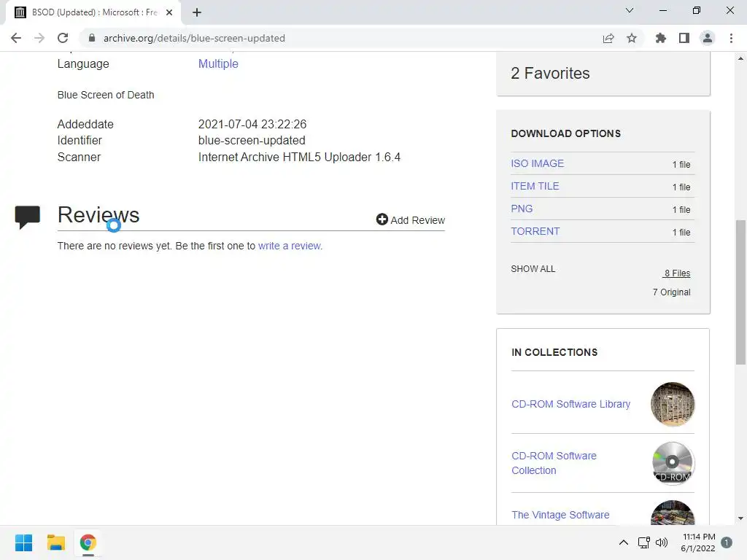This screenshot has width=747, height=560.
Task: Download the ISO IMAGE file
Action: 538,163
